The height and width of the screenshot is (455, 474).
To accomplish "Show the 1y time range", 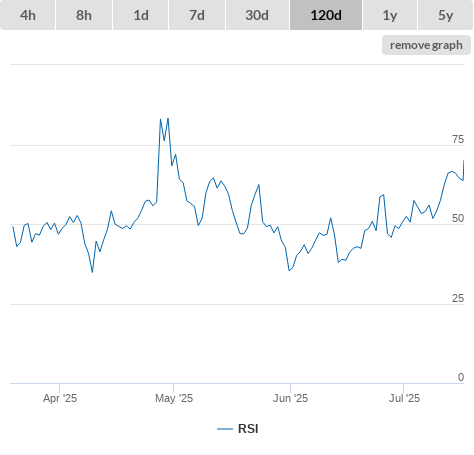I will [x=390, y=15].
